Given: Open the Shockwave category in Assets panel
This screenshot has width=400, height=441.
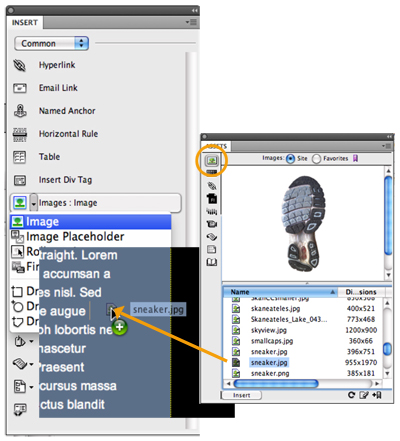Looking at the screenshot, I should coord(212,211).
